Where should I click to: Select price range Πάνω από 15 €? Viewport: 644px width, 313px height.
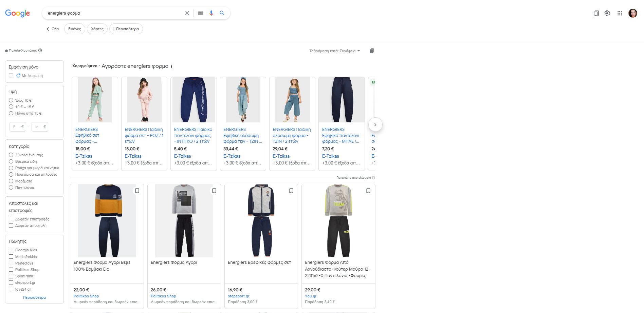pyautogui.click(x=11, y=113)
